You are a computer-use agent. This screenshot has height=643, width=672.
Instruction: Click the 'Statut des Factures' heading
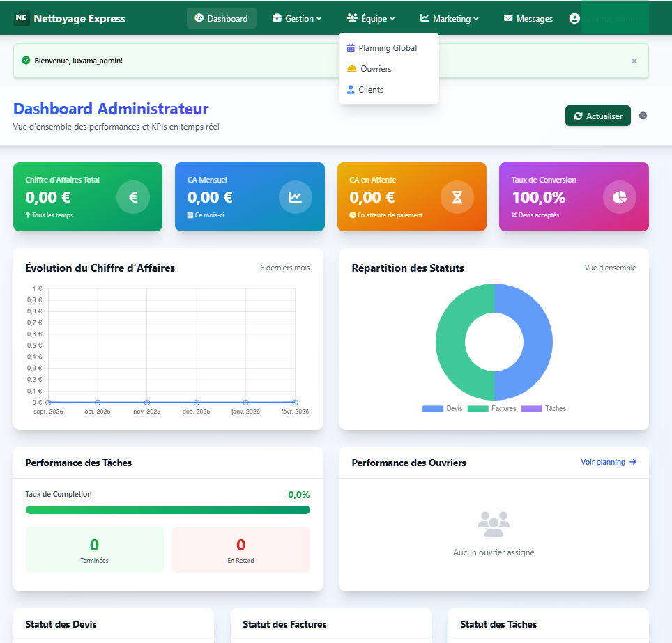point(284,625)
